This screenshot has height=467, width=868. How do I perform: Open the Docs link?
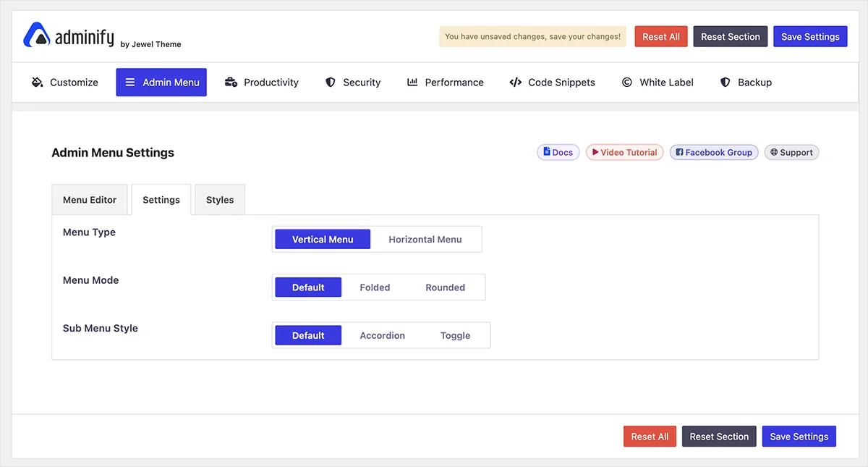coord(558,152)
